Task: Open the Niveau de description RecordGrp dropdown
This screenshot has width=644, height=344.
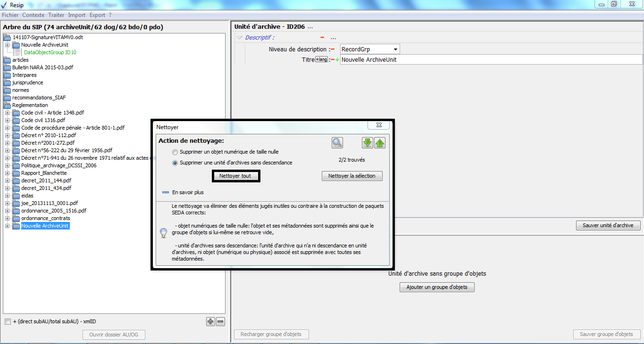Action: pyautogui.click(x=395, y=49)
